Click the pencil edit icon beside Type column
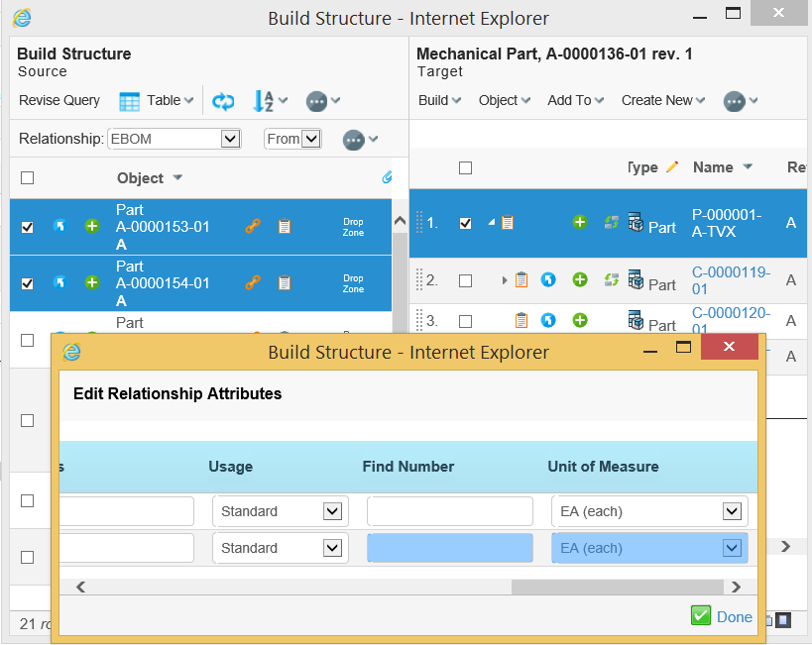The height and width of the screenshot is (645, 812). point(672,167)
